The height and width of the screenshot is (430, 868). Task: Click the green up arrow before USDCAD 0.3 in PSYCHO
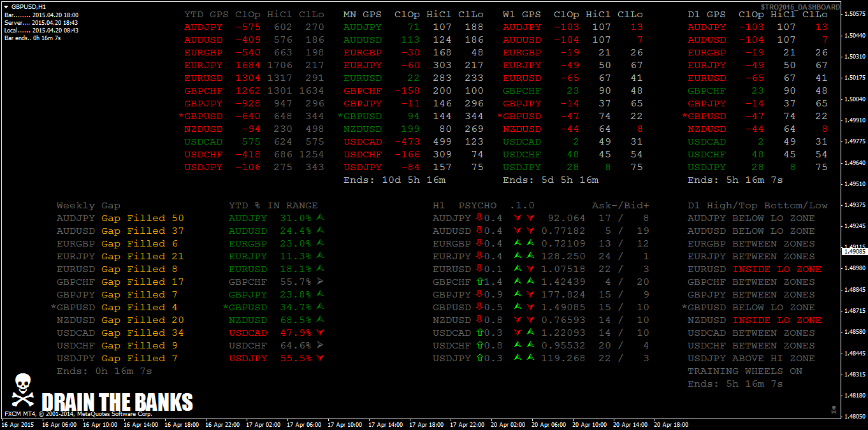[479, 333]
